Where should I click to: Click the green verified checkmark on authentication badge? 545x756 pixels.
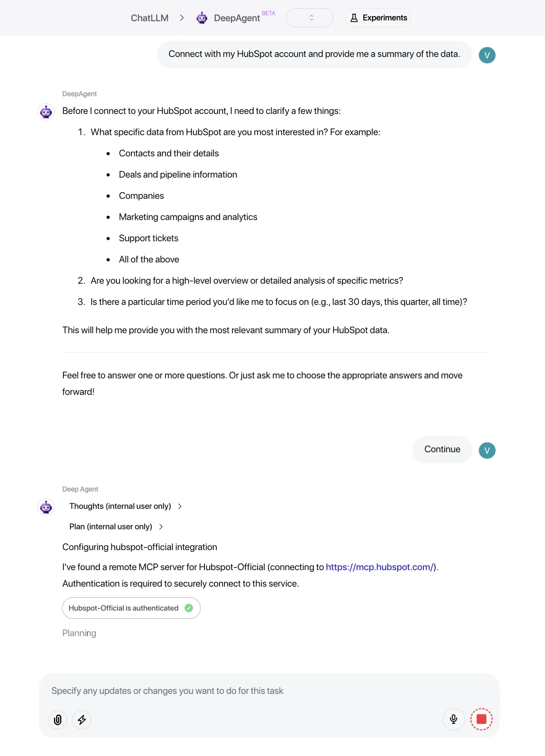(189, 608)
